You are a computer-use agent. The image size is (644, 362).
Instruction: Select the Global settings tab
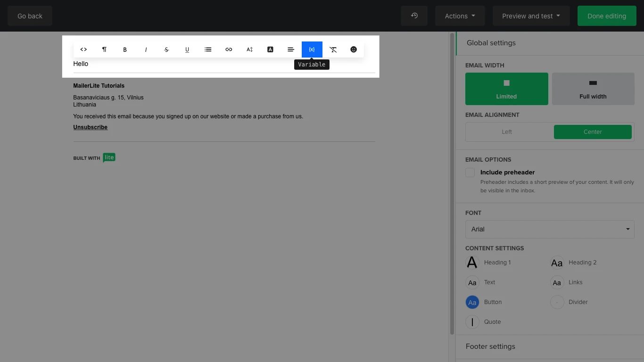(x=491, y=43)
